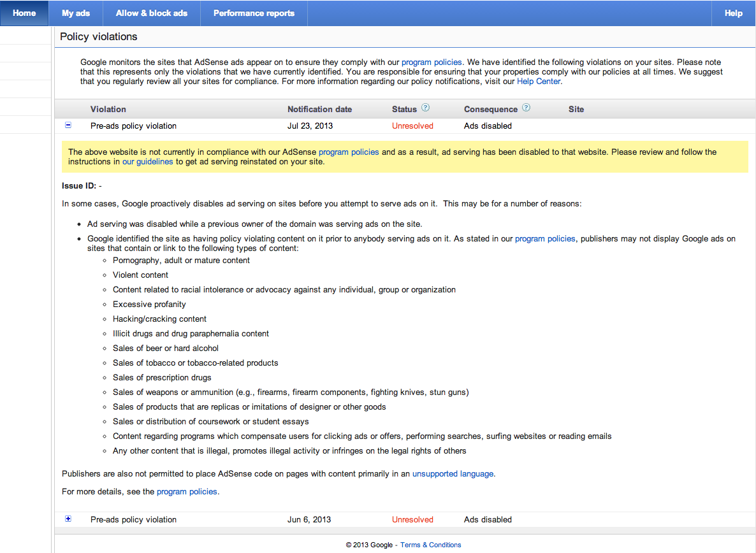Open program policies link in the bullet list
Screen dimensions: 756x553
coord(545,239)
